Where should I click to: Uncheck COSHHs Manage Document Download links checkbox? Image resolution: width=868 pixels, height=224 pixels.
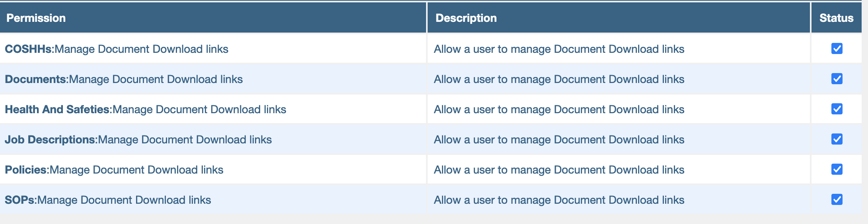click(x=837, y=48)
